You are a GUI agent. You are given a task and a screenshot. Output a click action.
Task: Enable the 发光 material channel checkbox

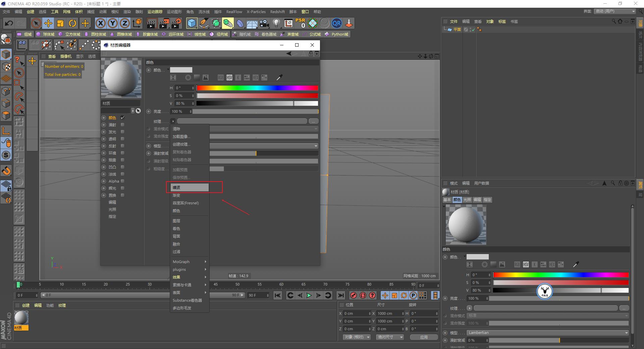[122, 132]
